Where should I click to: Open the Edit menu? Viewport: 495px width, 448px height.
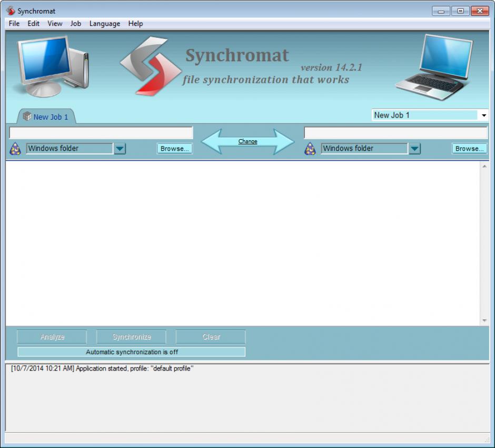coord(34,24)
